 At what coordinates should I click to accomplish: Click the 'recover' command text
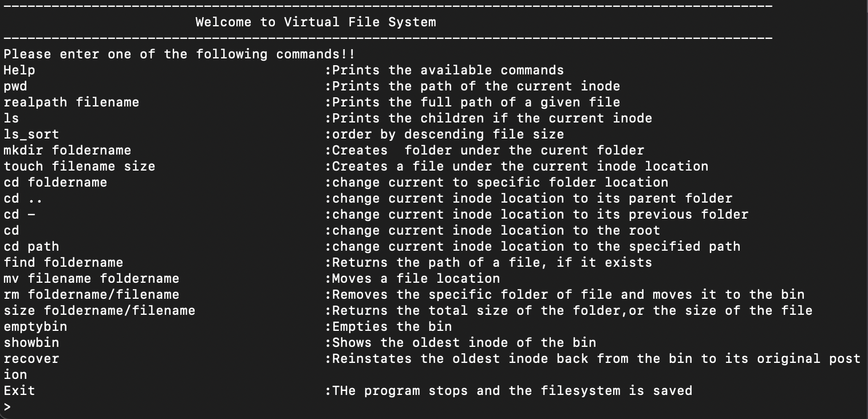tap(31, 359)
